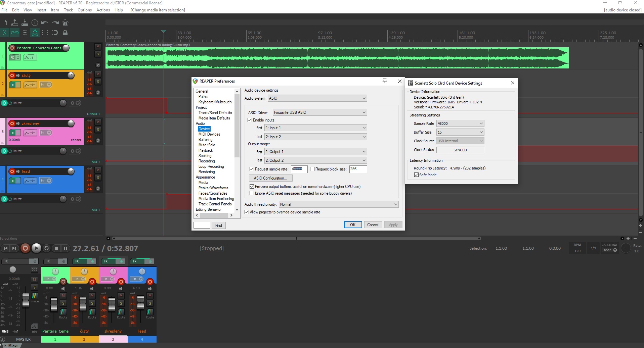Click the project settings info icon
644x348 pixels.
pos(35,23)
